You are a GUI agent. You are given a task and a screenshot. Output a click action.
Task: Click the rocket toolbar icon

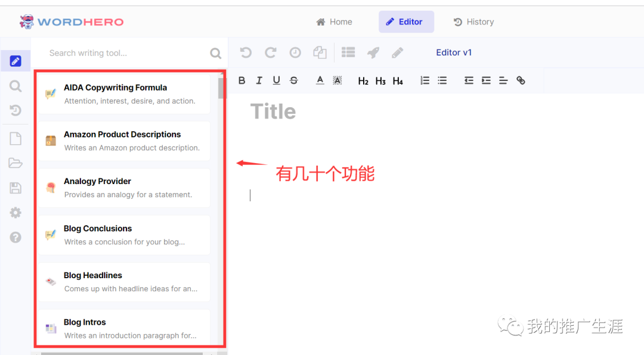pyautogui.click(x=373, y=52)
